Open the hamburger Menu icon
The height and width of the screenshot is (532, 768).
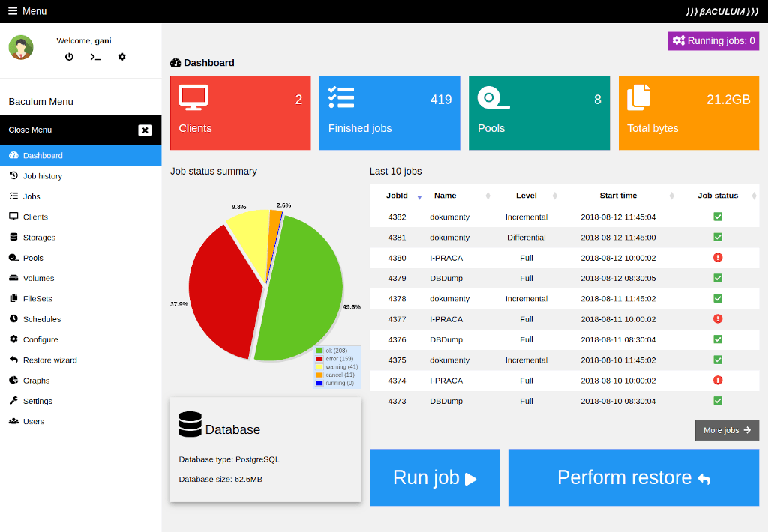13,10
